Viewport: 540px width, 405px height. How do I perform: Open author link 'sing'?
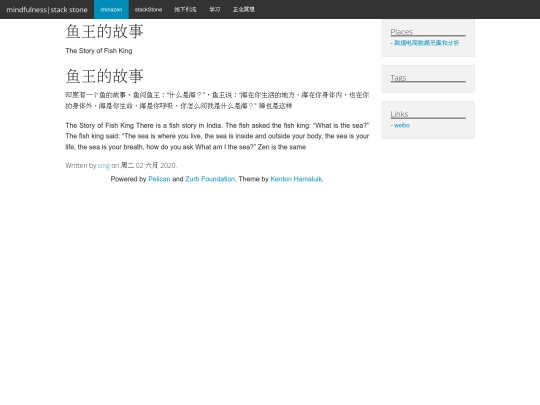(104, 166)
